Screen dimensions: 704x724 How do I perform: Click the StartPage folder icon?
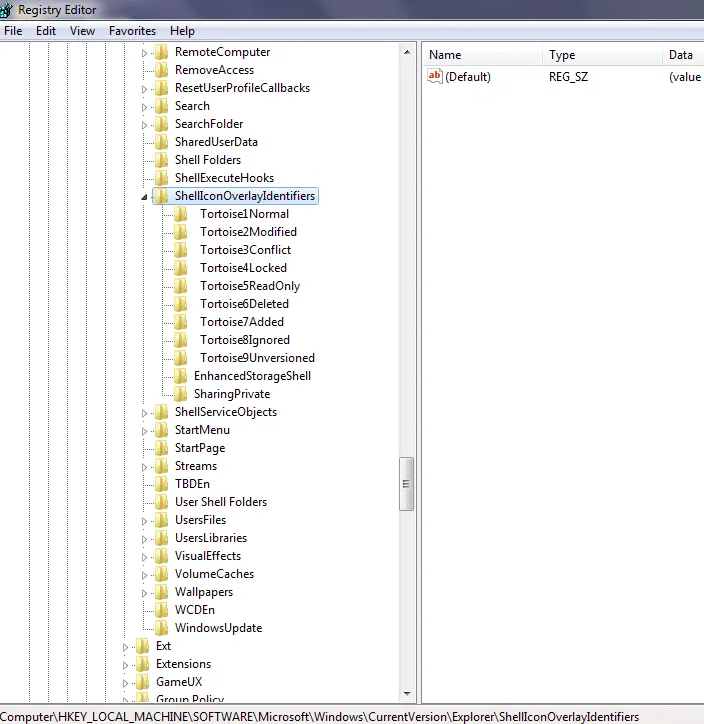161,448
